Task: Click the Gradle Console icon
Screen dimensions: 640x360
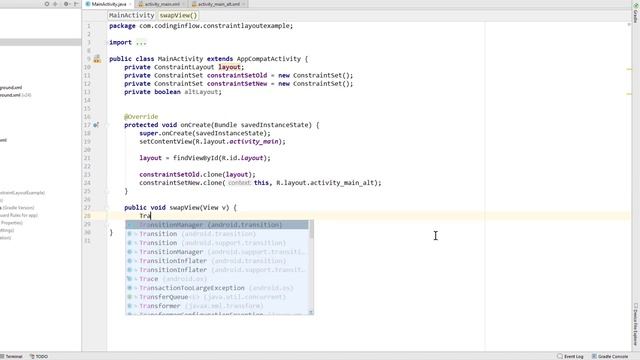Action: 594,356
